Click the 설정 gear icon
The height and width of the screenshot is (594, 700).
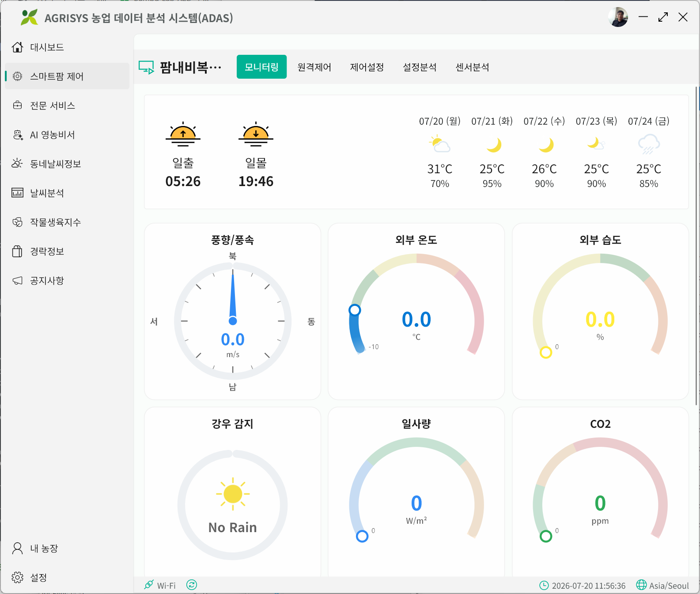click(x=17, y=577)
